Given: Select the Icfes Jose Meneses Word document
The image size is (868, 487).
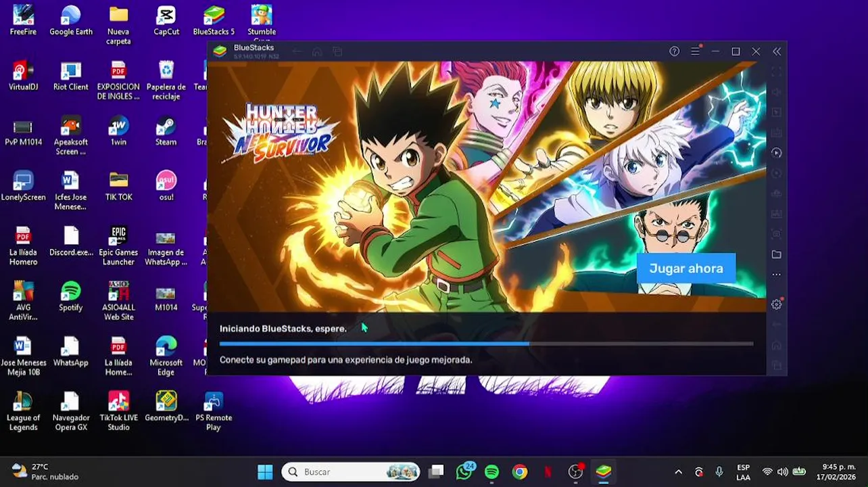Looking at the screenshot, I should pyautogui.click(x=71, y=191).
